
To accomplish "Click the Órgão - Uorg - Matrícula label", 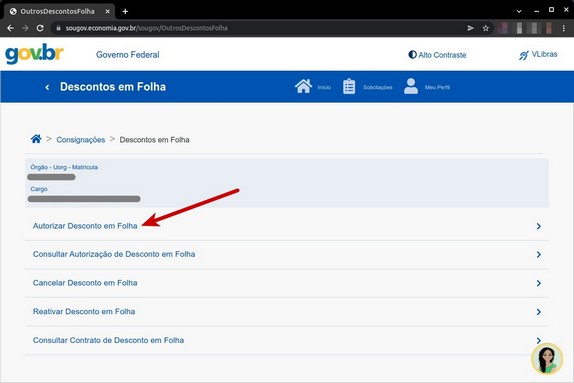I will coord(64,167).
